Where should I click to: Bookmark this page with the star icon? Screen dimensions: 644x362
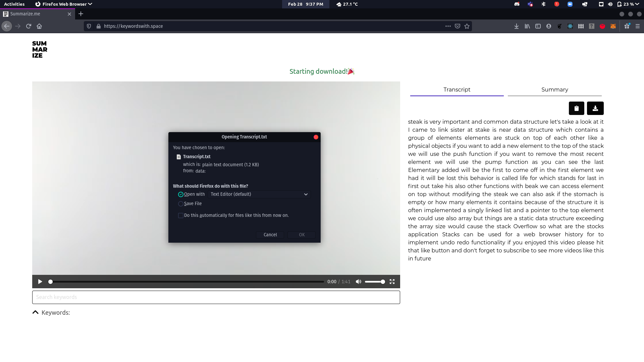[467, 26]
